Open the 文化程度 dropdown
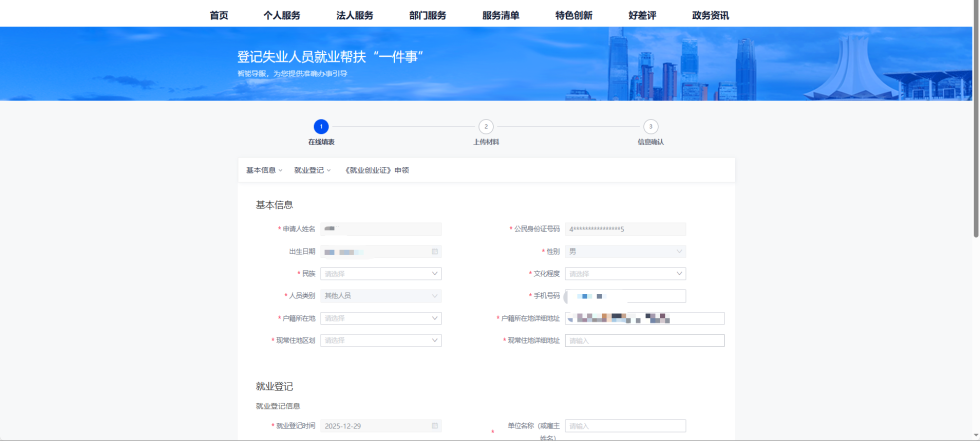The image size is (980, 441). pyautogui.click(x=625, y=273)
